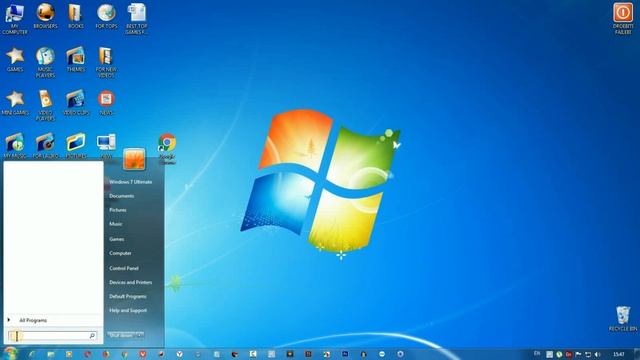Open Music from the Start menu
This screenshot has width=640, height=360.
[116, 224]
